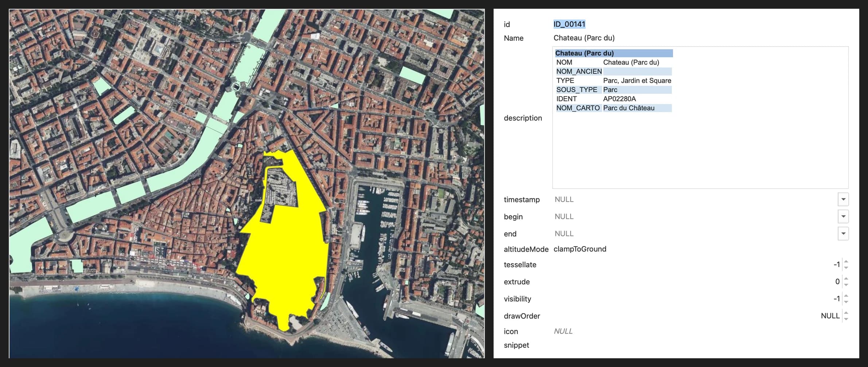Click the description header Chateau (Parc du)
Viewport: 868px width, 367px height.
coord(614,53)
